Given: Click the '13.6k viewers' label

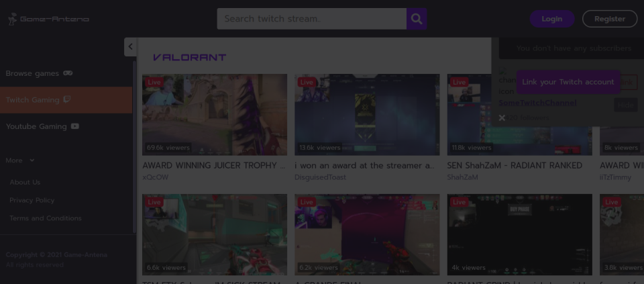Looking at the screenshot, I should click(320, 148).
